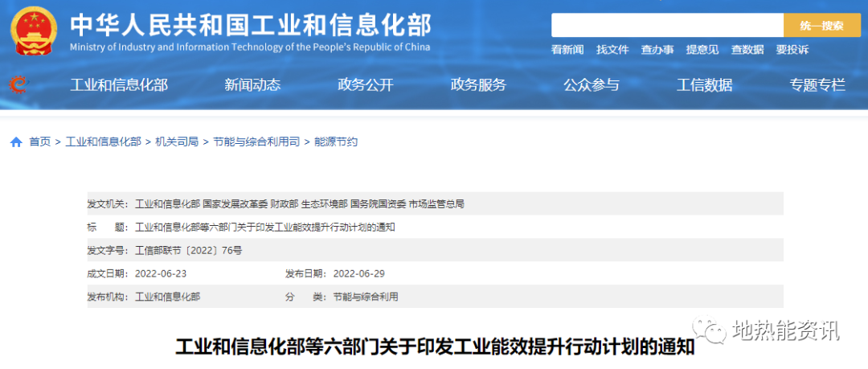This screenshot has width=868, height=369.
Task: Click the red gear icon in navigation bar
Action: (x=17, y=84)
